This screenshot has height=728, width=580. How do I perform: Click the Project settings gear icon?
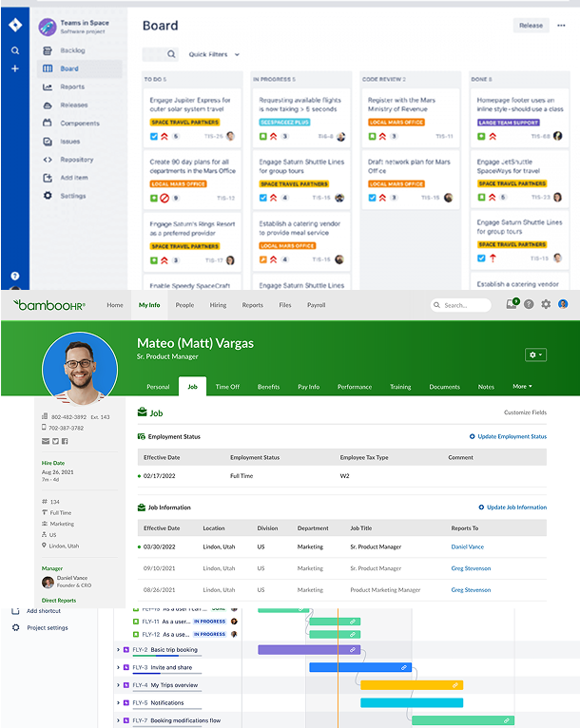click(x=16, y=628)
